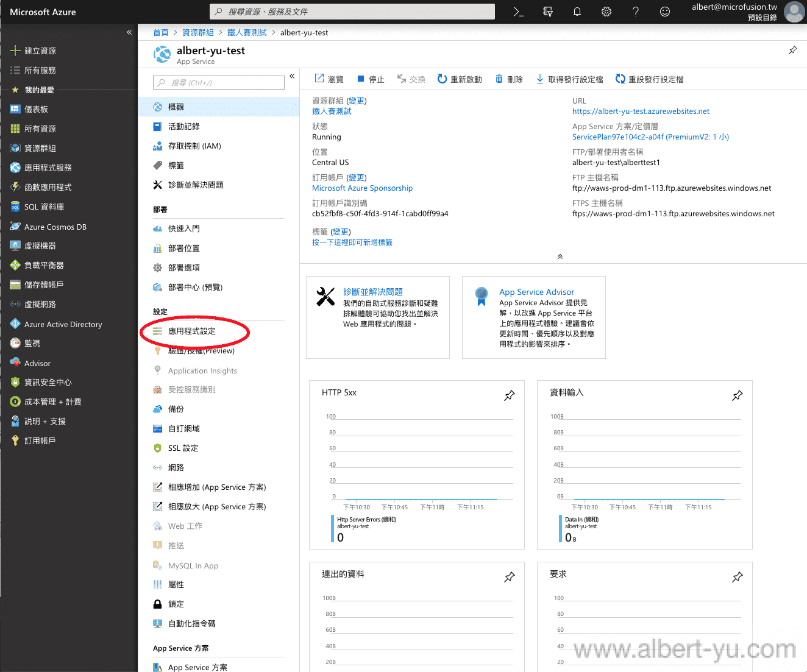The width and height of the screenshot is (807, 672).
Task: Open the ServicePlan97e104c2-a04f link
Action: 650,137
